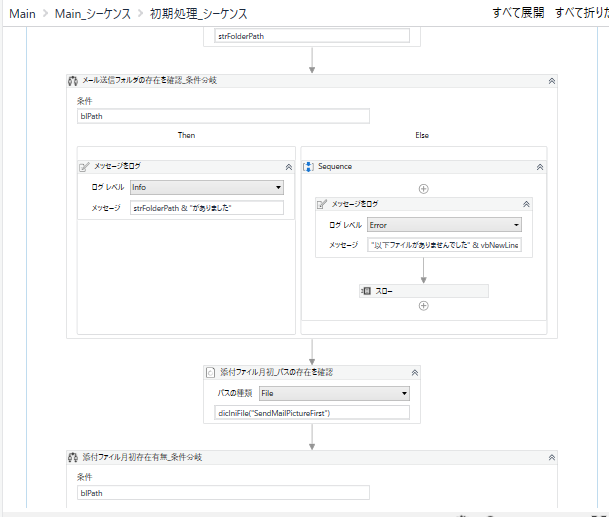The image size is (609, 517).
Task: Click the dicIniFile("SendMailPictureFirst") path field
Action: [x=312, y=413]
